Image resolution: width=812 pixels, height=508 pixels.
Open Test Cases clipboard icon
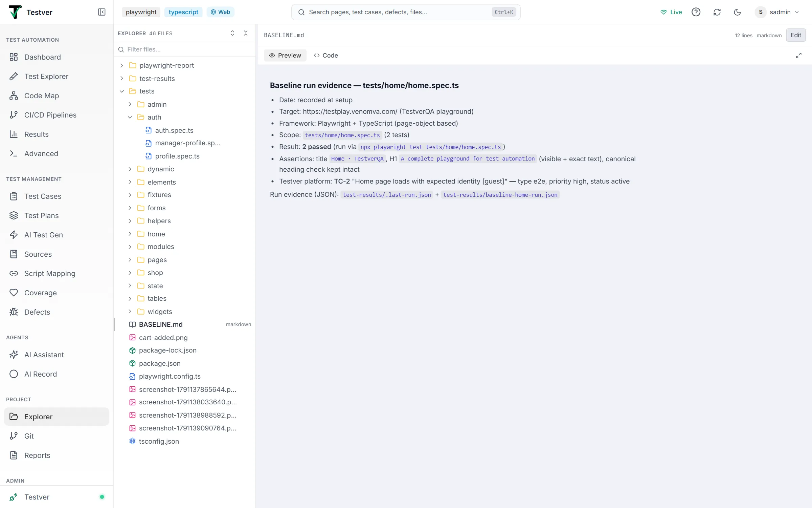(x=14, y=196)
